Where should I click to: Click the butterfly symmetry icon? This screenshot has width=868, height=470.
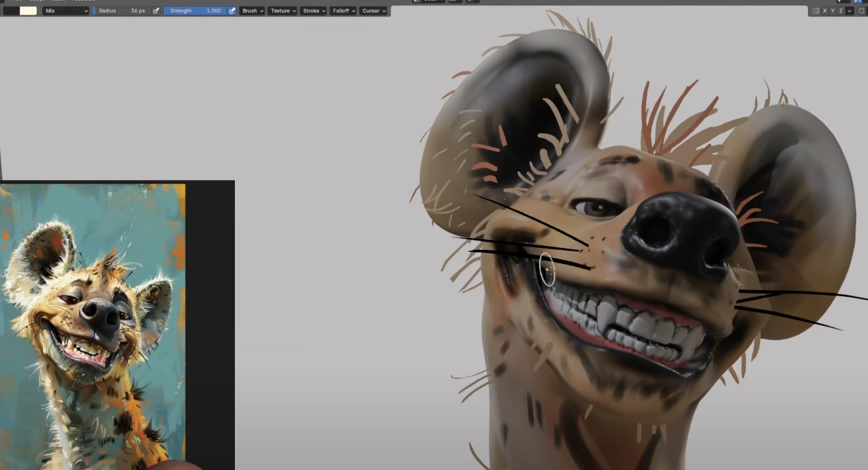tap(815, 11)
